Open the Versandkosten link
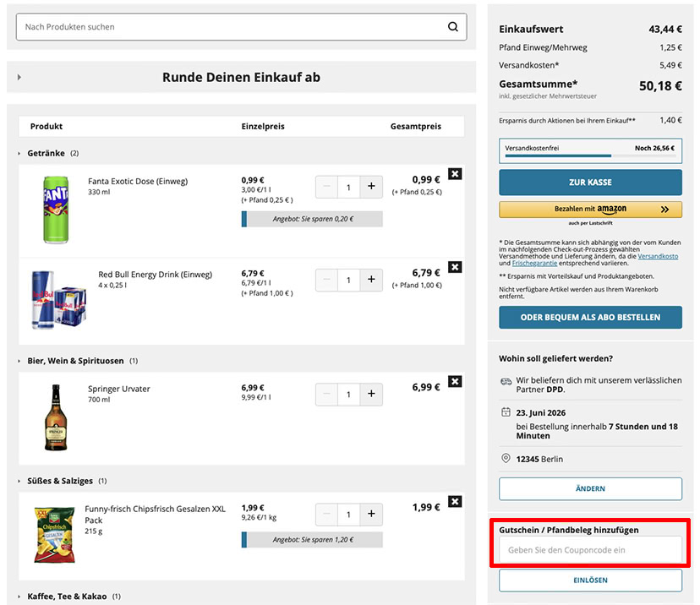Screen dimensions: 700x605 pyautogui.click(x=658, y=257)
